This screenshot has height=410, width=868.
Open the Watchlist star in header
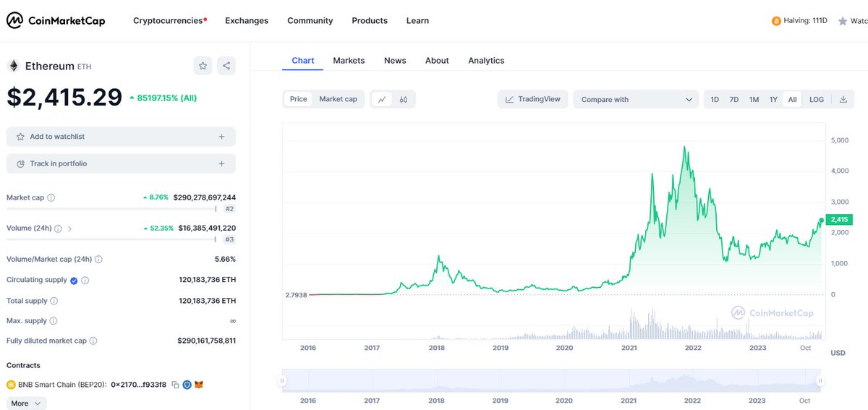pyautogui.click(x=842, y=21)
